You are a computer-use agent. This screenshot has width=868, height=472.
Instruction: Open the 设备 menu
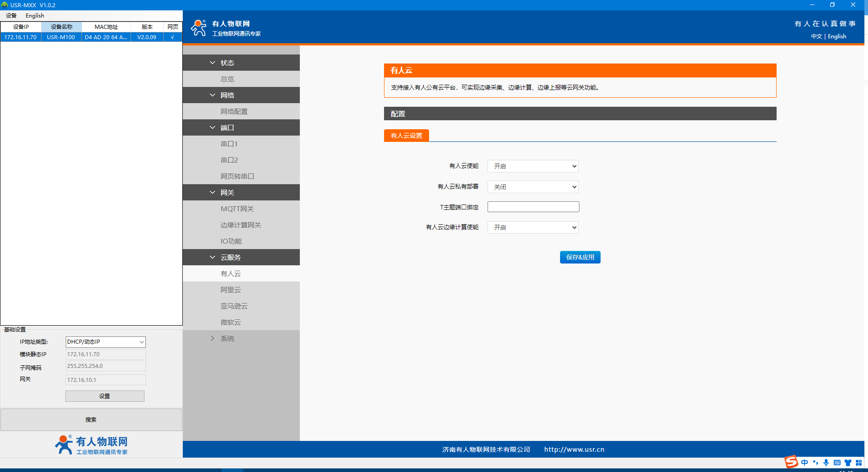pos(11,16)
